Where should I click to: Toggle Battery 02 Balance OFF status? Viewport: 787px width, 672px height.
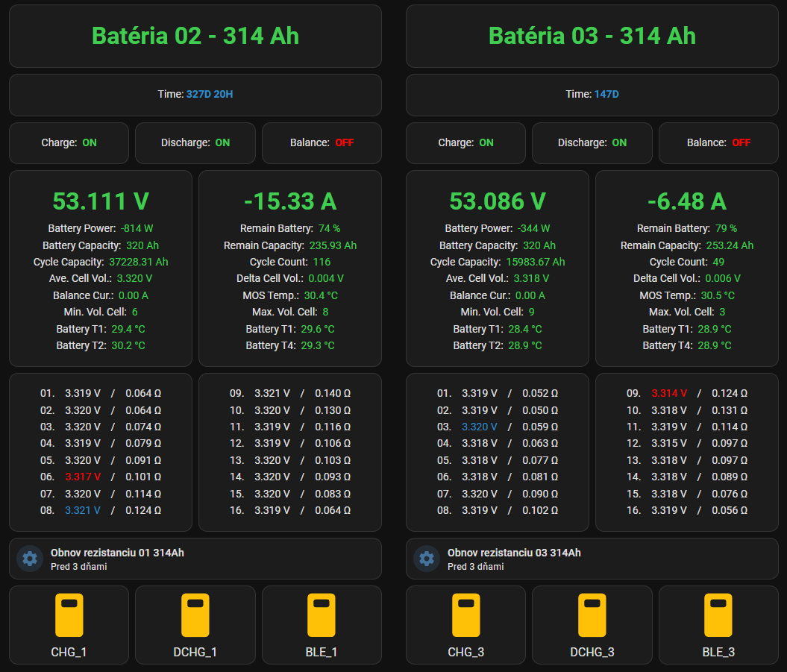[322, 143]
